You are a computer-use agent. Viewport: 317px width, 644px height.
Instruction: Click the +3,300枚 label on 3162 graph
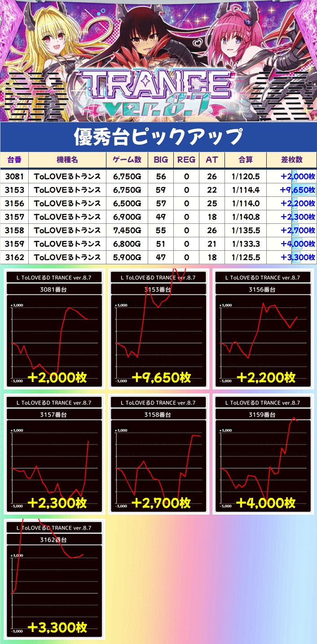57,627
